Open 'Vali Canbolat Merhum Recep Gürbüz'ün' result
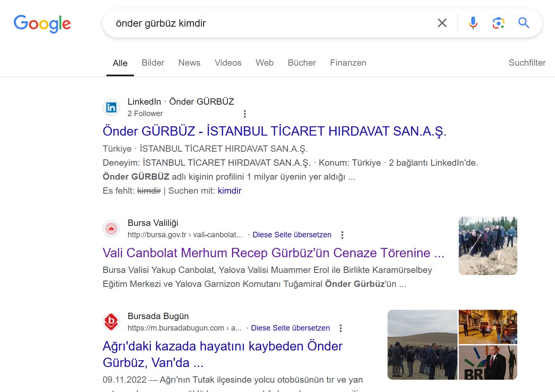Screen dimensions: 555x392 (x=273, y=253)
